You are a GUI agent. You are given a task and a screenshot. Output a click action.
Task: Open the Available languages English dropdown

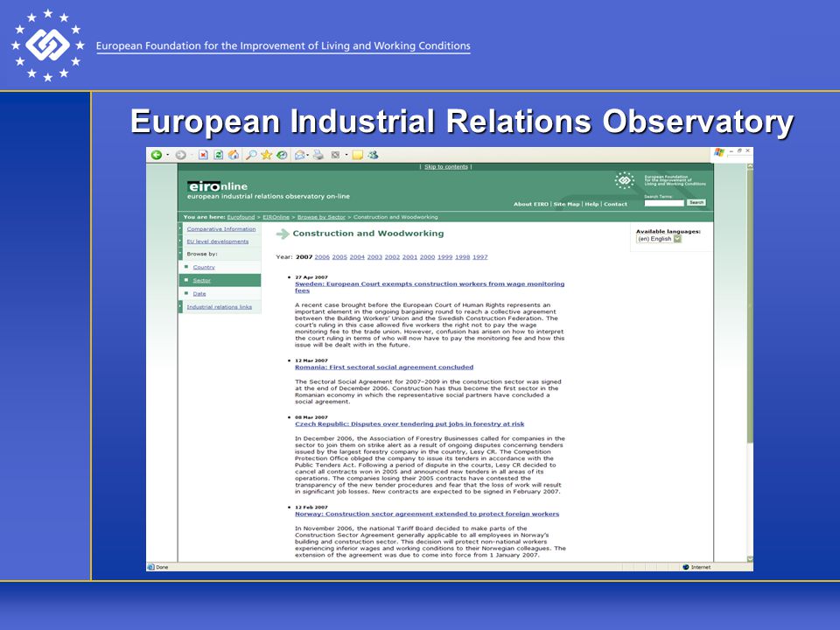click(x=659, y=239)
